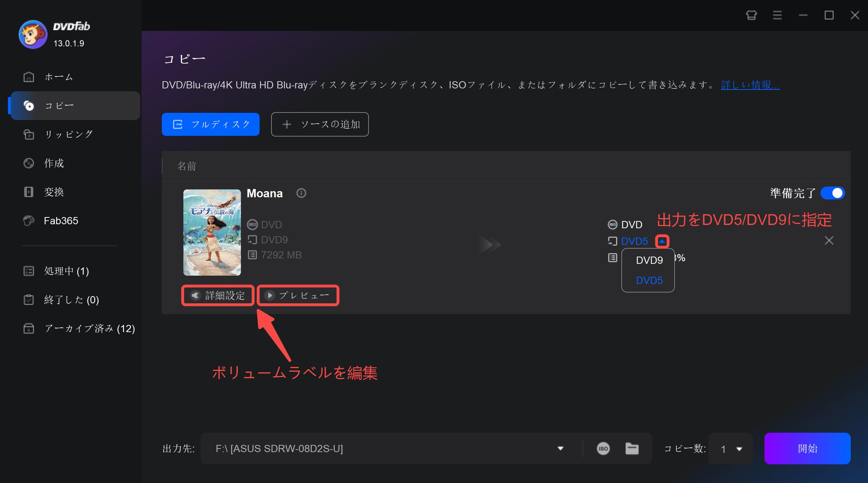Follow the 詳しい情報 link
868x483 pixels.
750,85
